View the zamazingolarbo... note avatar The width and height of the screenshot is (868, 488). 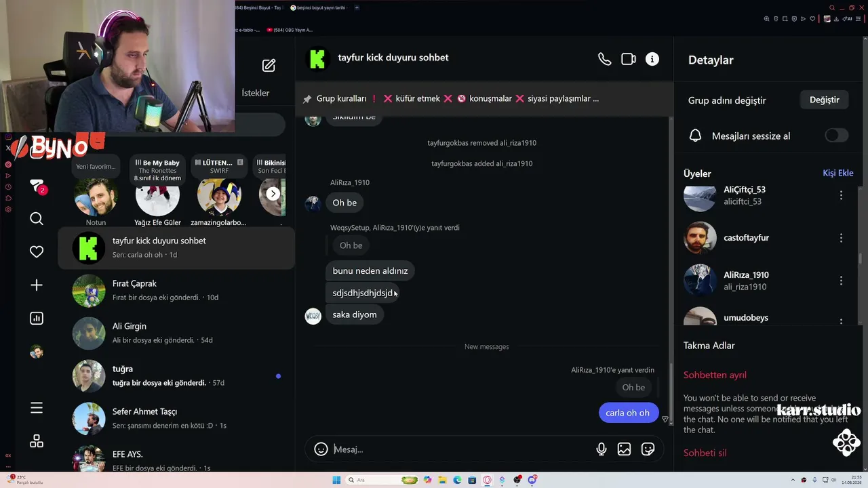tap(218, 197)
